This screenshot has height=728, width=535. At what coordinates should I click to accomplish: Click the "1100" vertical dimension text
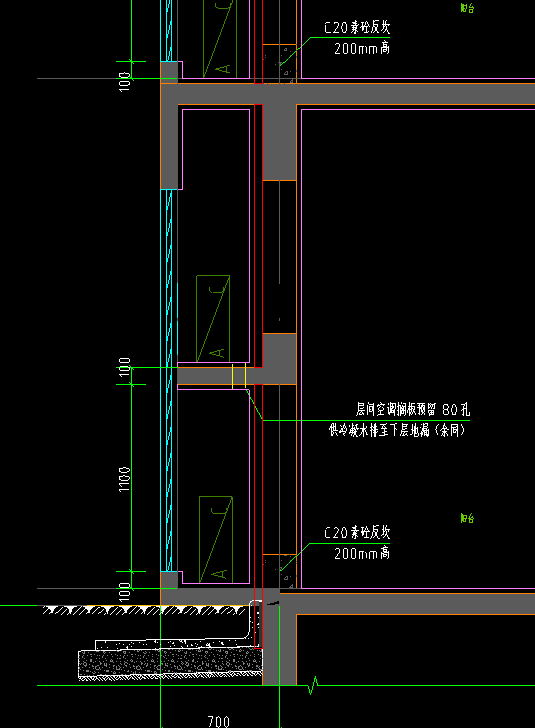tap(124, 479)
